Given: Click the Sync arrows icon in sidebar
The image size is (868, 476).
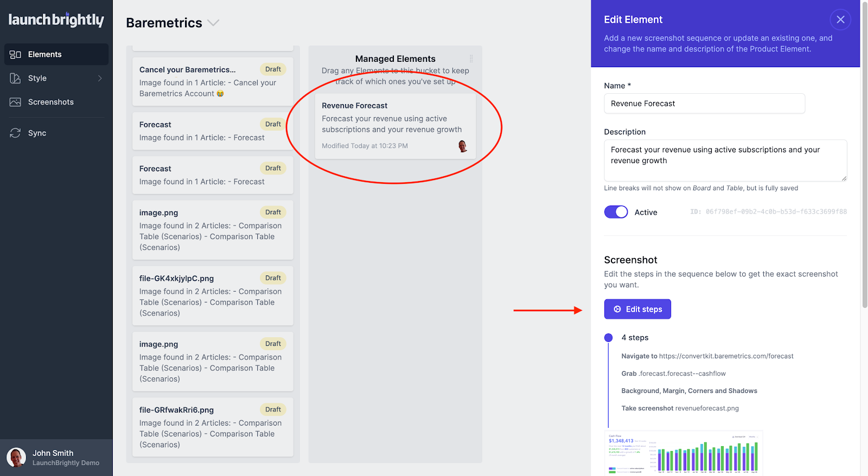Looking at the screenshot, I should point(15,133).
